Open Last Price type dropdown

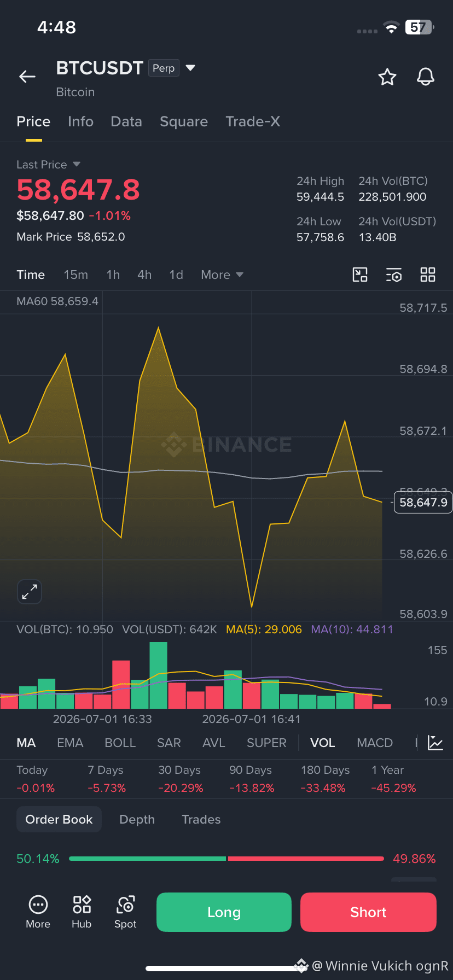click(49, 165)
